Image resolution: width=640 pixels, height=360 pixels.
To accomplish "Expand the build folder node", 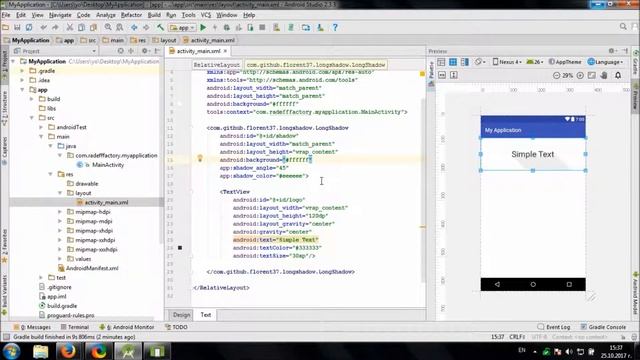I will coord(32,99).
